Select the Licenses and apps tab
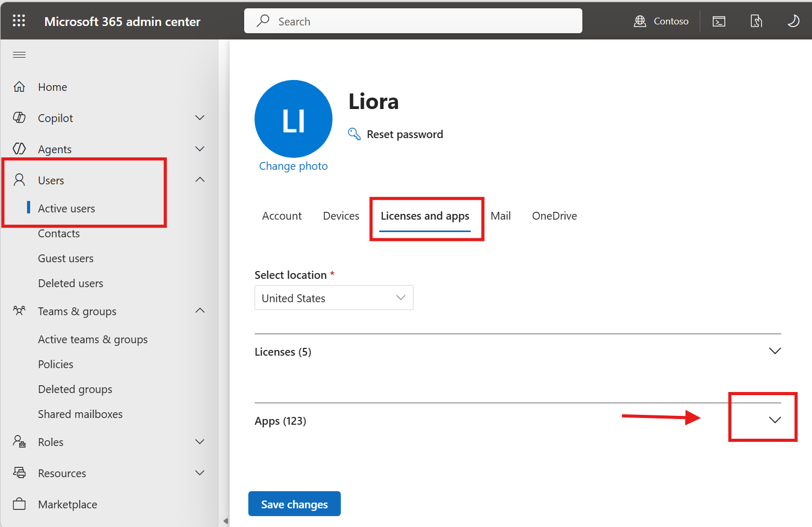Image resolution: width=812 pixels, height=527 pixels. pos(425,216)
